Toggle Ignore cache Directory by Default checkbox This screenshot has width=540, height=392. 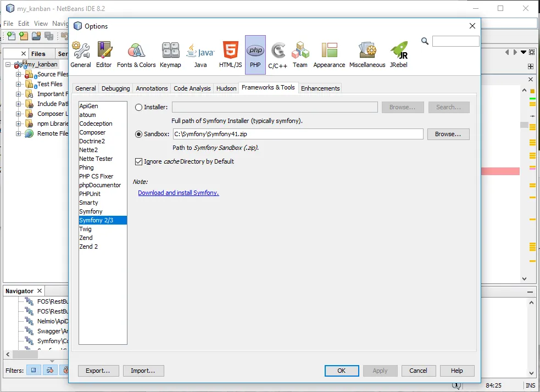coord(138,161)
